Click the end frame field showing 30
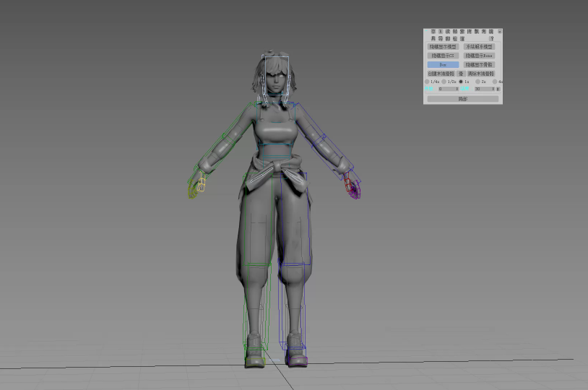Viewport: 588px width, 390px height. pyautogui.click(x=485, y=89)
